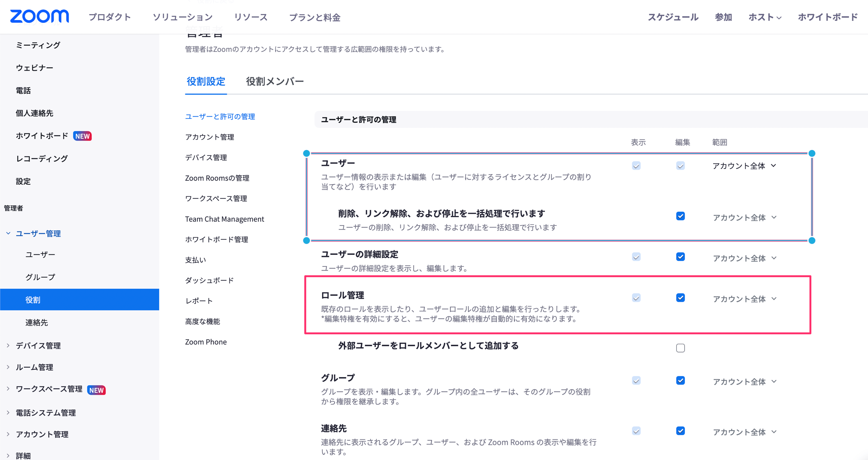Open the ホスト dropdown in header

(765, 17)
